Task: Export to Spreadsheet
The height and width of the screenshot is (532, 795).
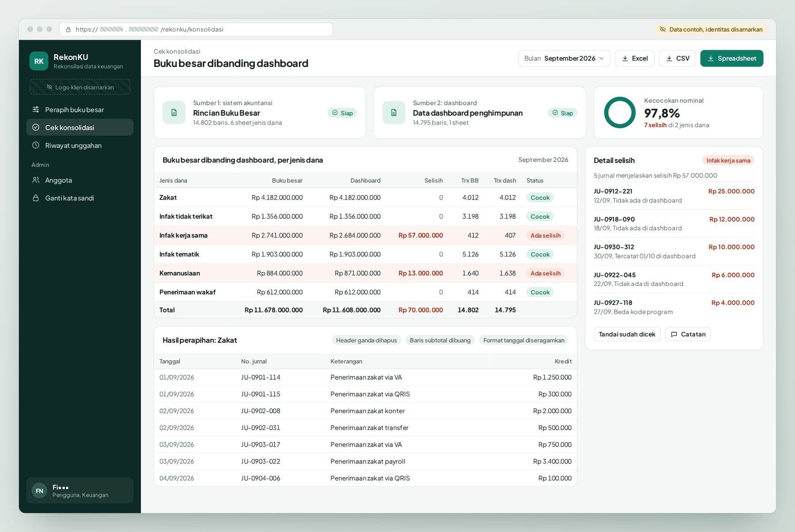Action: tap(731, 58)
